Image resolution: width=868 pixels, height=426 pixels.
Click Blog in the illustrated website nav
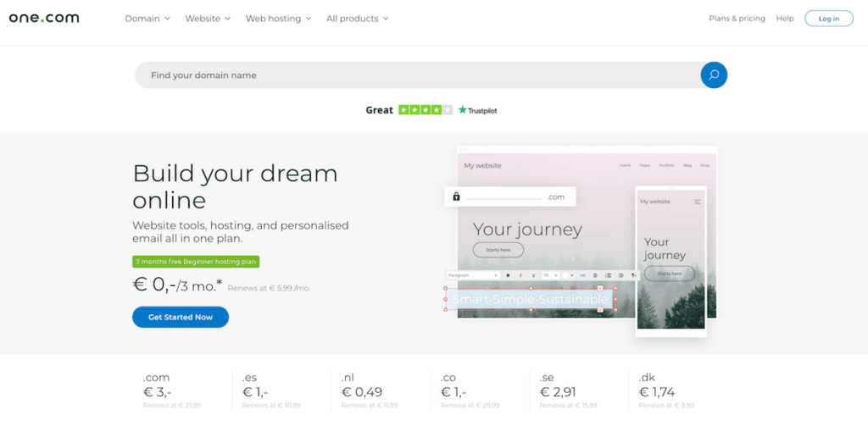687,165
